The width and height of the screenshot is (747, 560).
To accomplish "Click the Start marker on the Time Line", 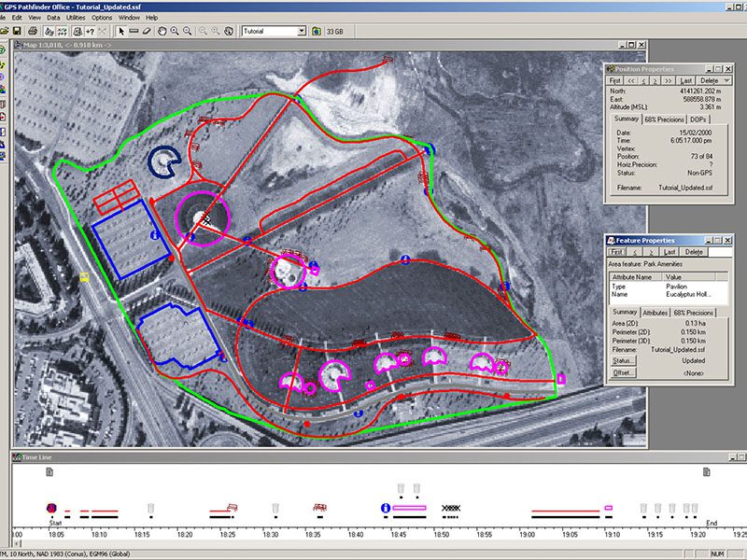I will [51, 509].
